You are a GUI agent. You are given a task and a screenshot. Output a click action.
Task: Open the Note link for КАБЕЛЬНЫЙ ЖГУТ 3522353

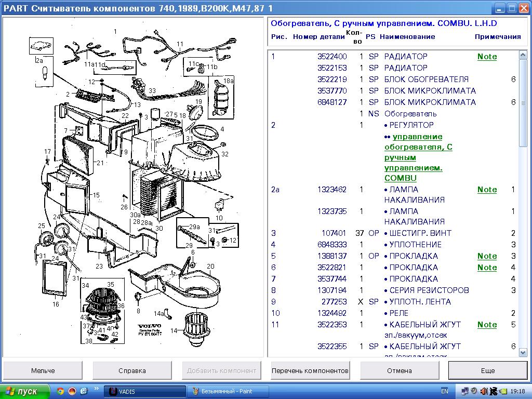pyautogui.click(x=487, y=325)
